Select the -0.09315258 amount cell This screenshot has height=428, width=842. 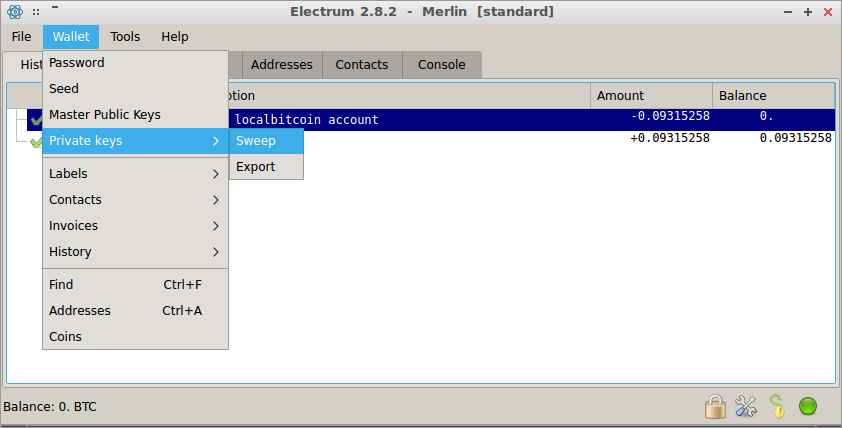click(x=670, y=116)
